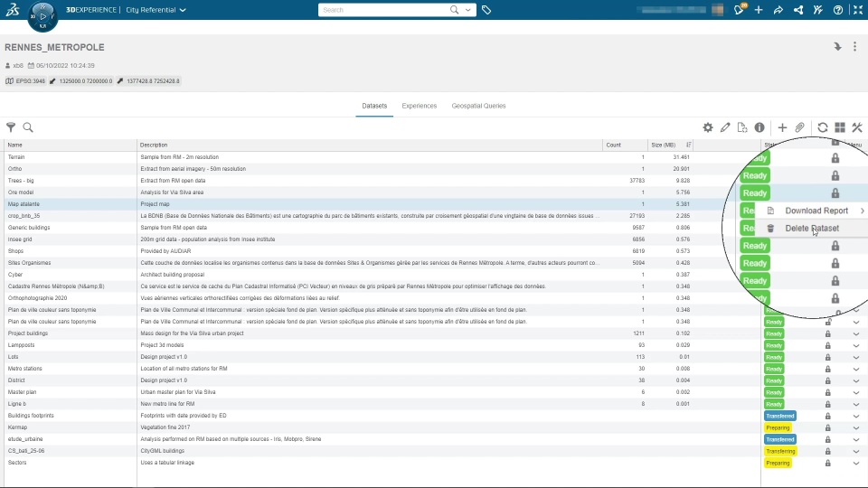The image size is (868, 488).
Task: Switch to Datasets tab
Action: pos(374,106)
